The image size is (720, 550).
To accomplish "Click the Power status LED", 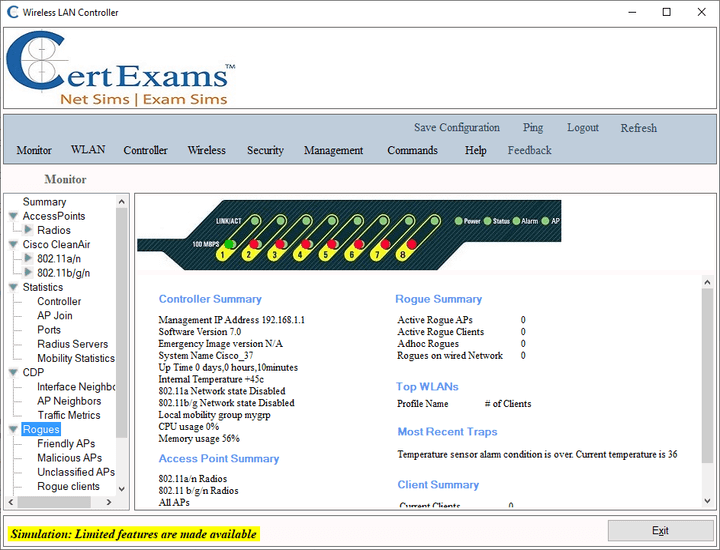I will 458,221.
